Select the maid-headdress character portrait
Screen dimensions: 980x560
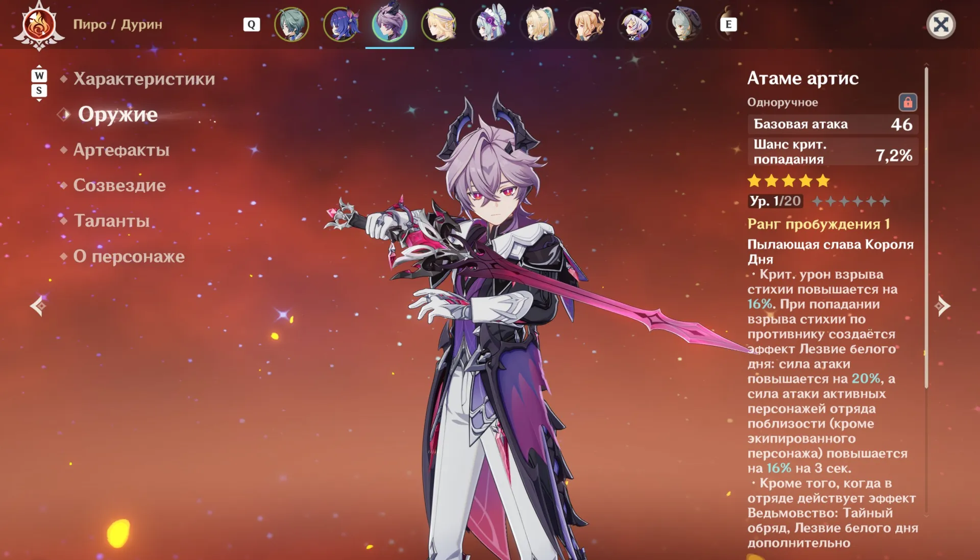pos(489,24)
